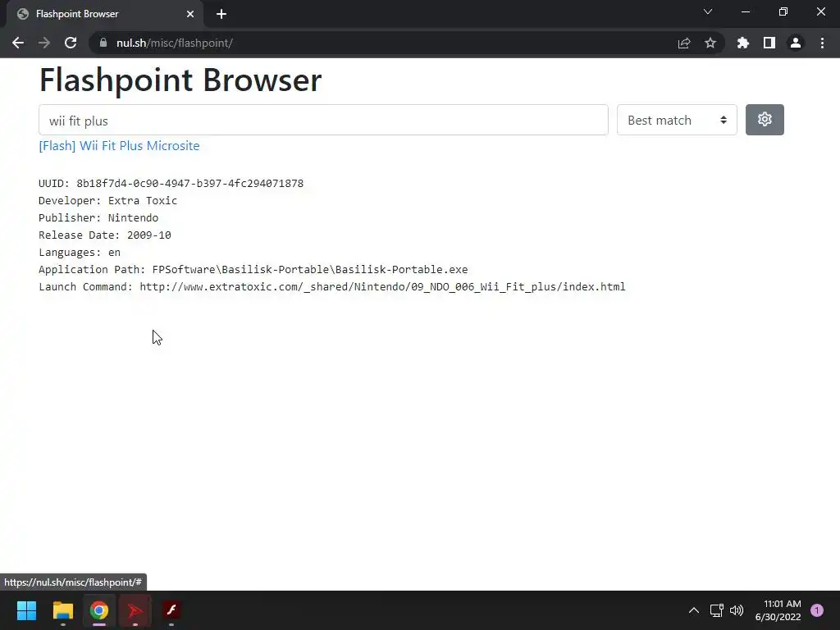
Task: Select the Flashpoint Browser tab
Action: pos(104,14)
